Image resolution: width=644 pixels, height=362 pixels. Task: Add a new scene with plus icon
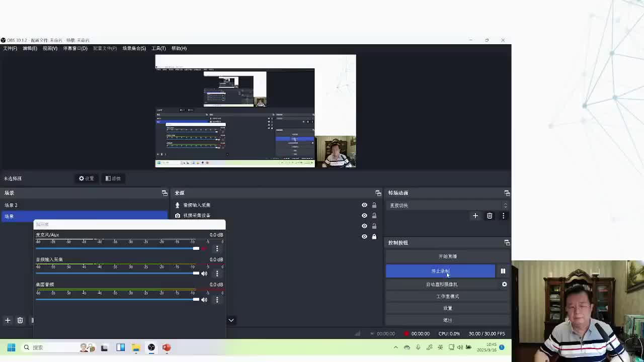click(x=8, y=320)
